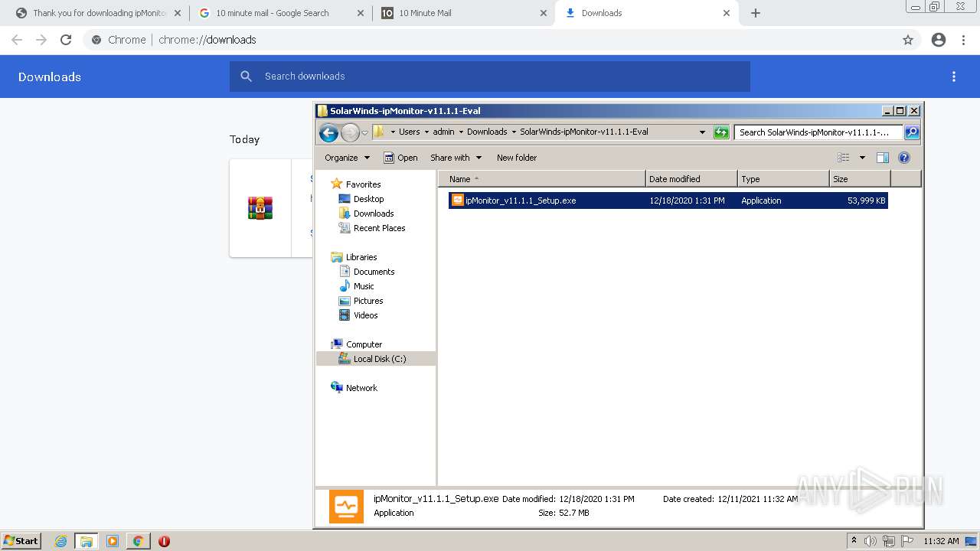The image size is (980, 551).
Task: Click Downloads segment in address breadcrumb
Action: pos(487,132)
